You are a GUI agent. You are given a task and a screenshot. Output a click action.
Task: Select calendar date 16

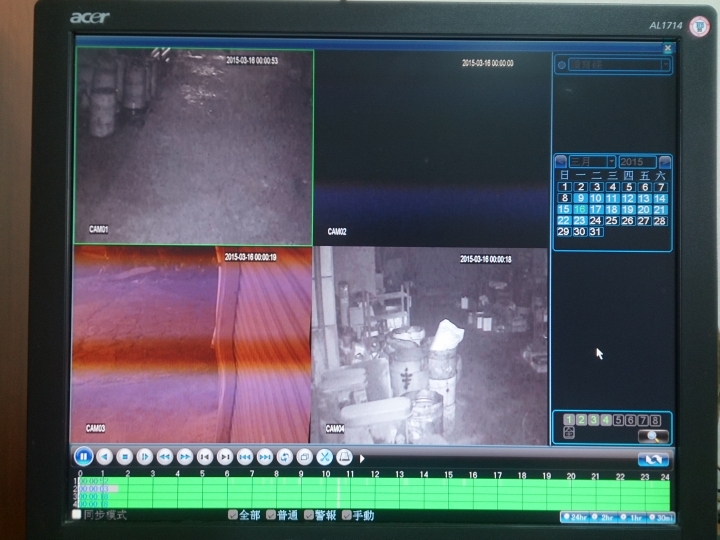pos(580,209)
